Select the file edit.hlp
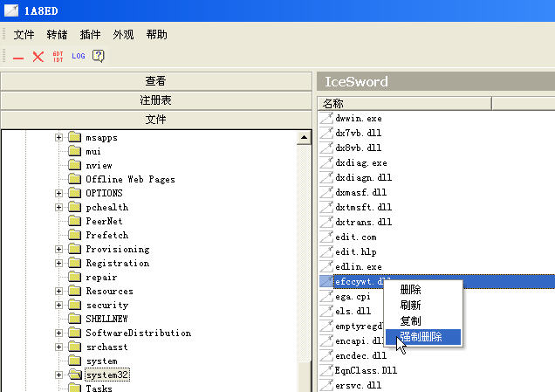 tap(356, 251)
